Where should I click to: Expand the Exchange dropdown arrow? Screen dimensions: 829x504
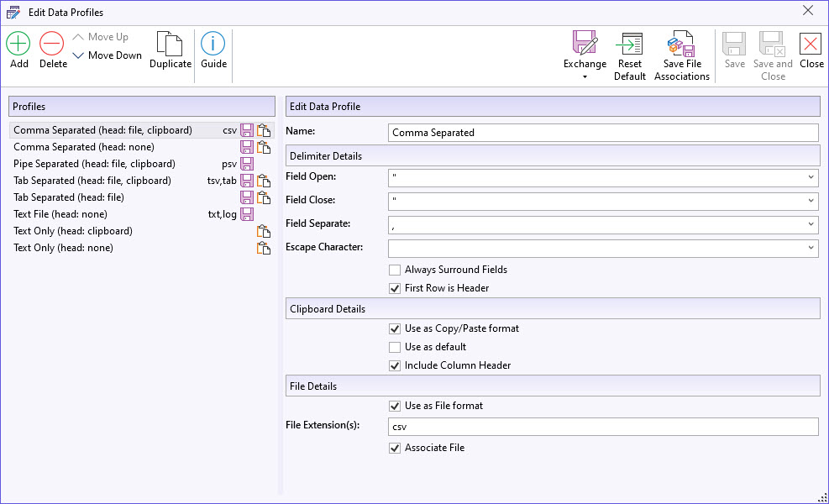tap(585, 77)
